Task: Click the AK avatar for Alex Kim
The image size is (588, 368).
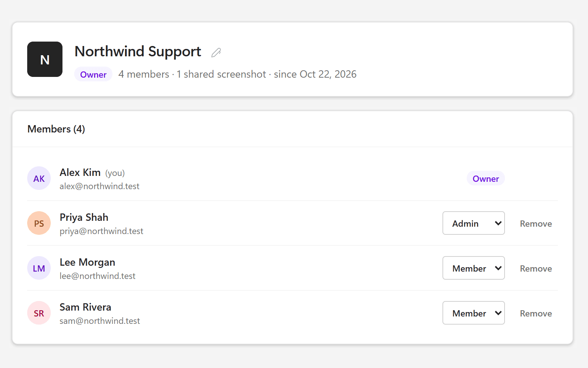Action: point(39,178)
